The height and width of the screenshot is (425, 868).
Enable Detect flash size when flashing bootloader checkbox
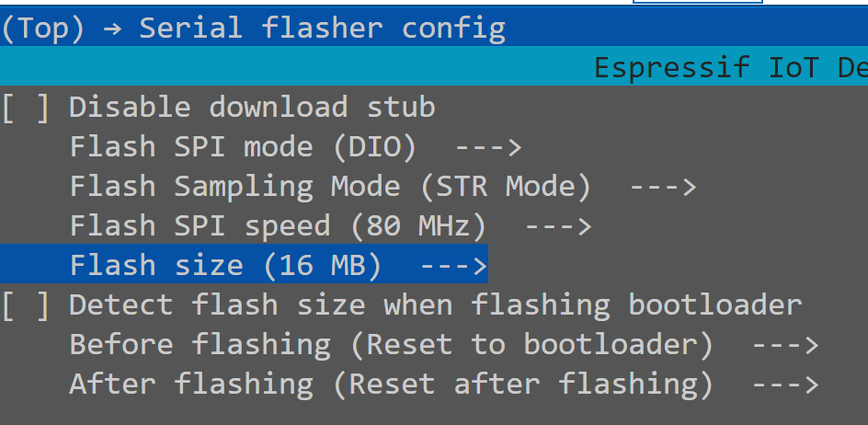click(26, 305)
